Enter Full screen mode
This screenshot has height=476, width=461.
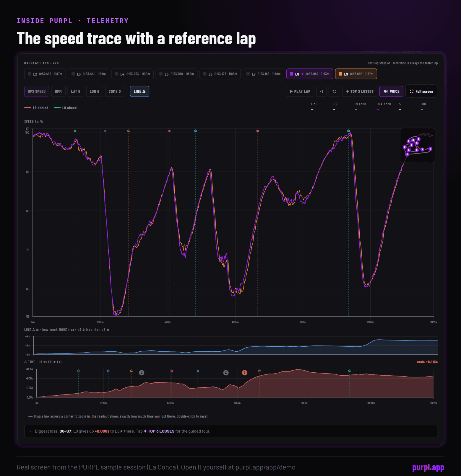coord(421,91)
